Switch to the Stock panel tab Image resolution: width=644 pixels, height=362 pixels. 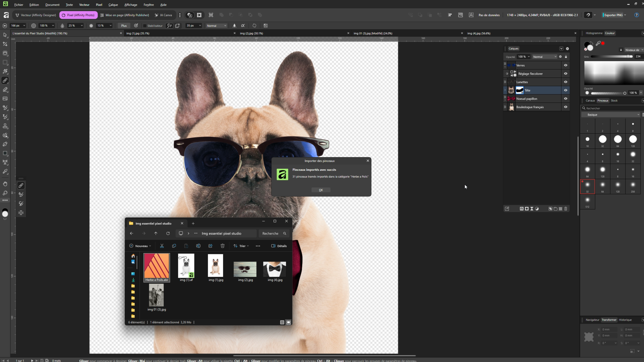614,101
